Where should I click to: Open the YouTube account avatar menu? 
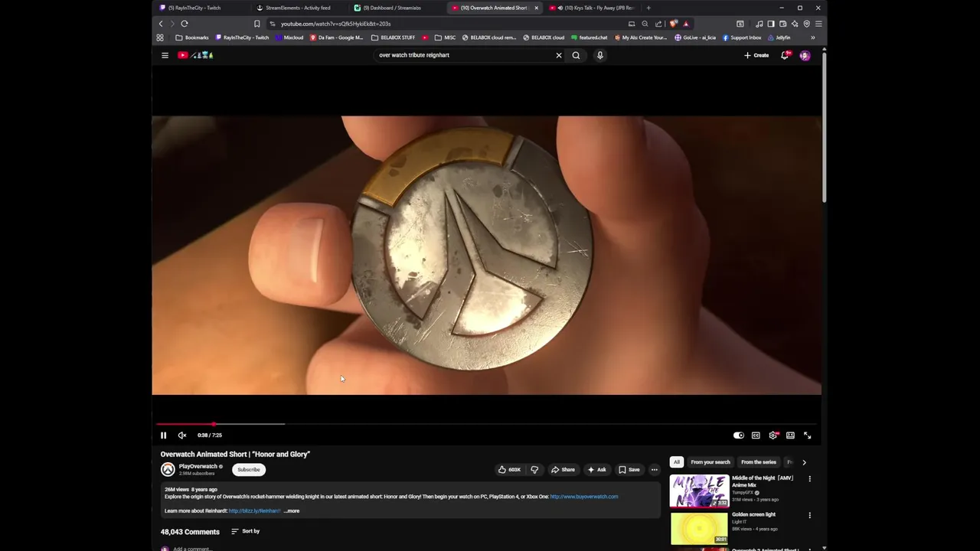pos(805,55)
